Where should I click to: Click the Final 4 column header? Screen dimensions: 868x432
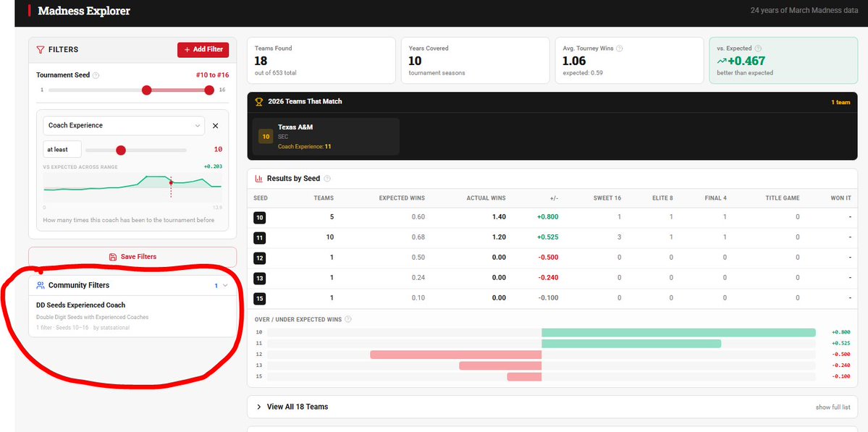pos(715,198)
